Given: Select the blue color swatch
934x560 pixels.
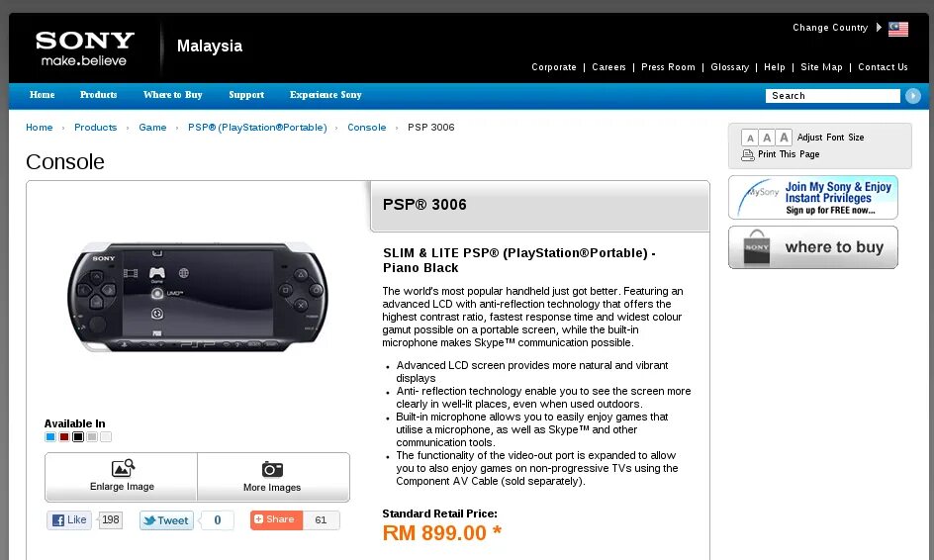Looking at the screenshot, I should click(x=50, y=437).
